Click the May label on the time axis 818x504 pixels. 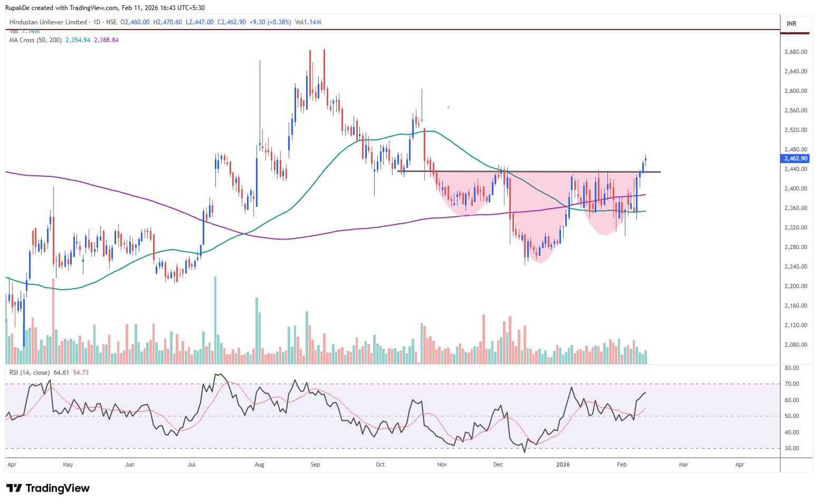pos(68,465)
